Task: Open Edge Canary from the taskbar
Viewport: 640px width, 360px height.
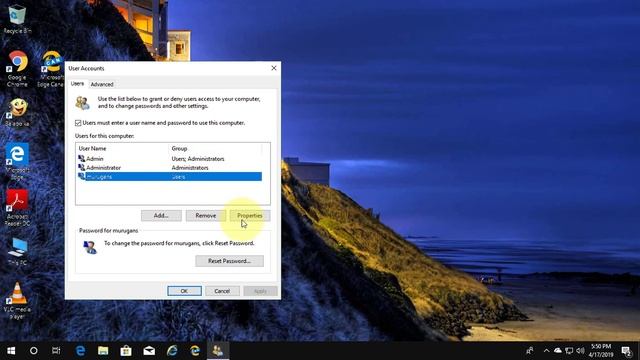Action: coord(195,351)
